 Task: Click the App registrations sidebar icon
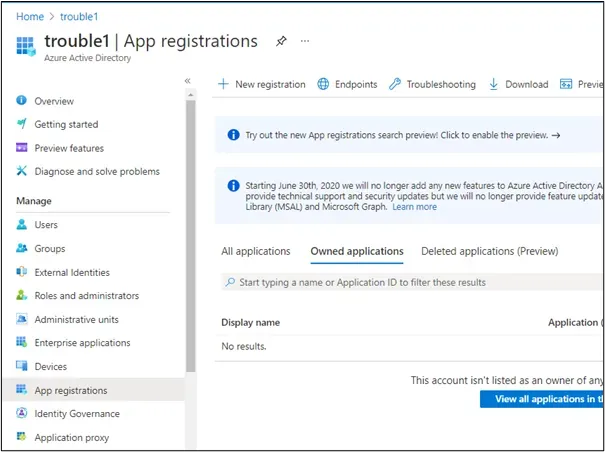click(x=22, y=389)
